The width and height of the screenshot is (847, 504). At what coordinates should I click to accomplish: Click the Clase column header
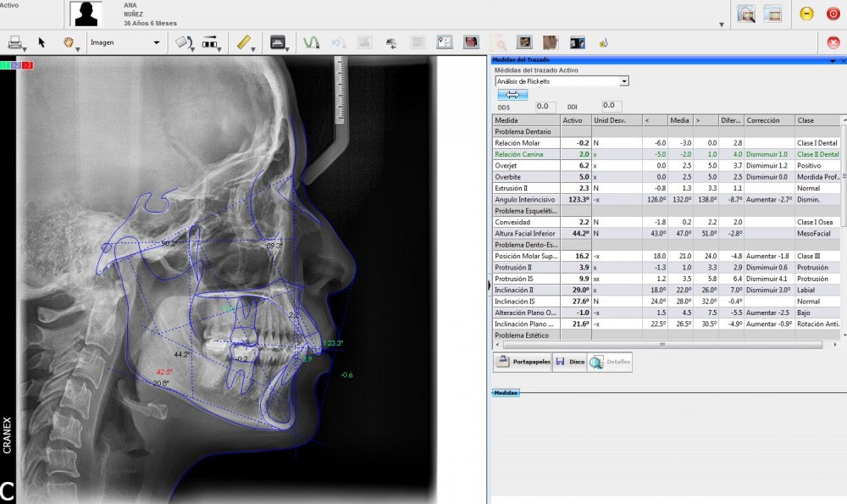[x=817, y=120]
